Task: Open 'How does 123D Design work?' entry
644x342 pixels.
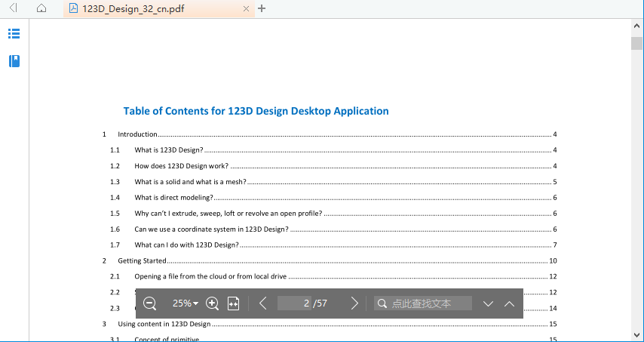Action: click(333, 166)
